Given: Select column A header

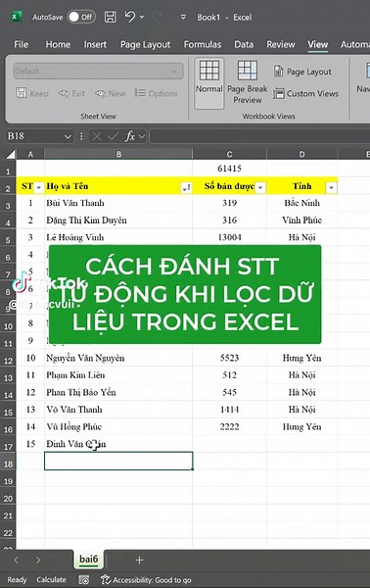Looking at the screenshot, I should (30, 154).
